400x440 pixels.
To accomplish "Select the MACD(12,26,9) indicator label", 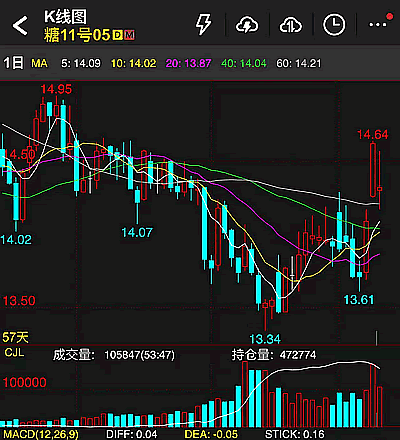I will [41, 434].
